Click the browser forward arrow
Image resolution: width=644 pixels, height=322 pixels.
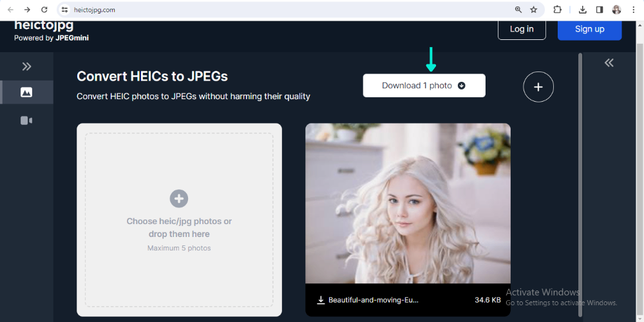27,10
